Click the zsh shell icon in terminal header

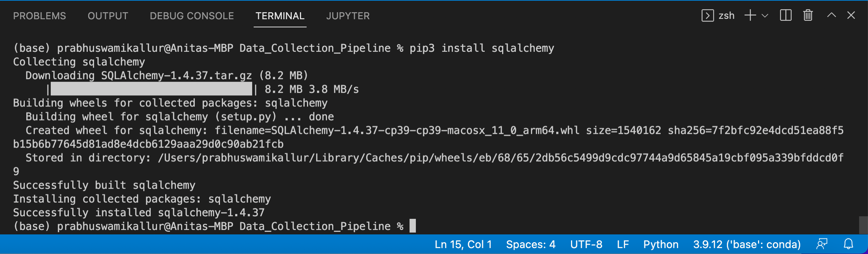tap(708, 15)
